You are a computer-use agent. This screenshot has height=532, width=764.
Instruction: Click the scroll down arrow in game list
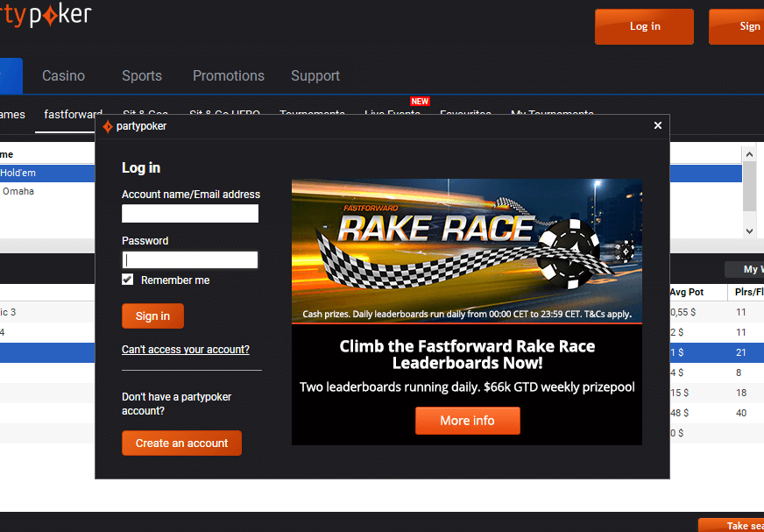(x=749, y=231)
